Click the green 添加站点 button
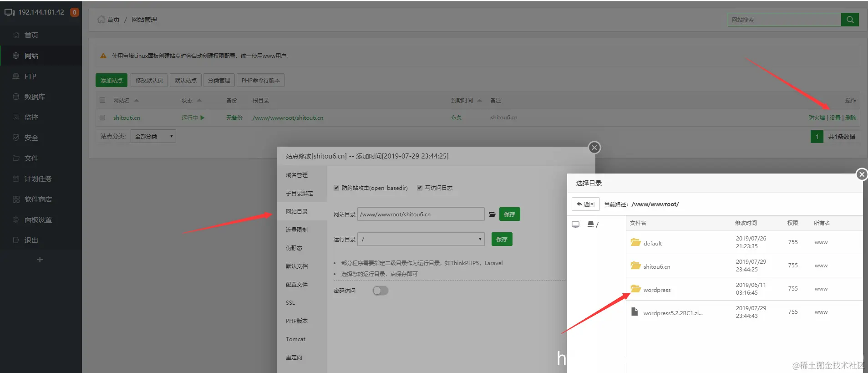Screen dimensions: 868x373 point(112,80)
